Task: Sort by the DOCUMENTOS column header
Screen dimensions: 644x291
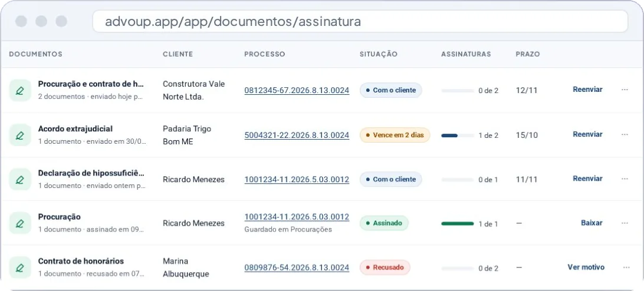Action: pyautogui.click(x=36, y=54)
